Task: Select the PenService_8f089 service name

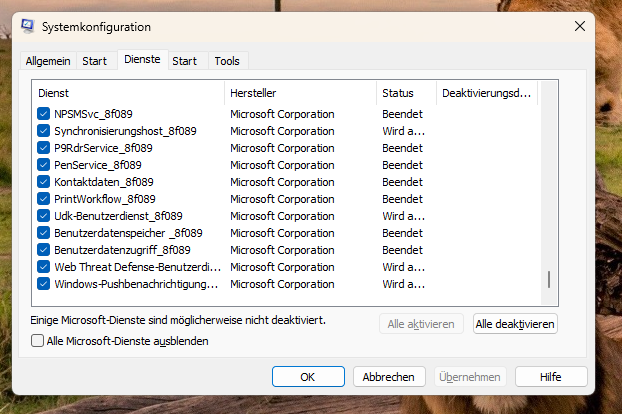Action: pos(98,165)
